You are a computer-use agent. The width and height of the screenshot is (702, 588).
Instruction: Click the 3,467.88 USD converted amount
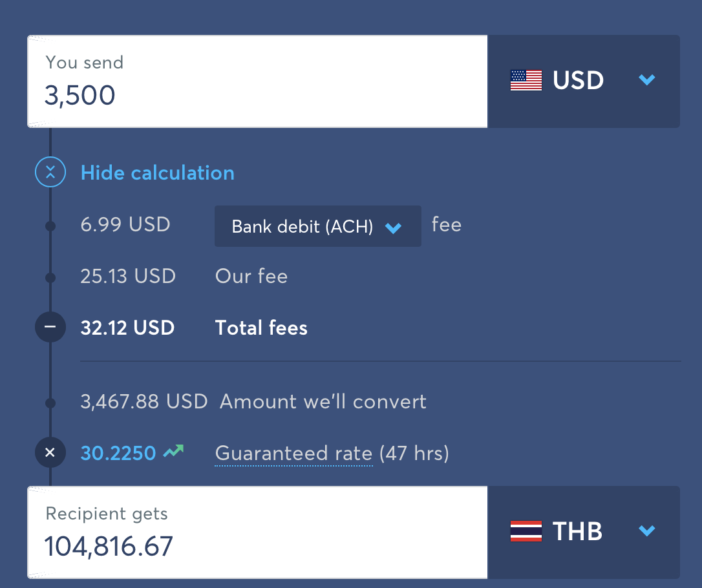144,401
